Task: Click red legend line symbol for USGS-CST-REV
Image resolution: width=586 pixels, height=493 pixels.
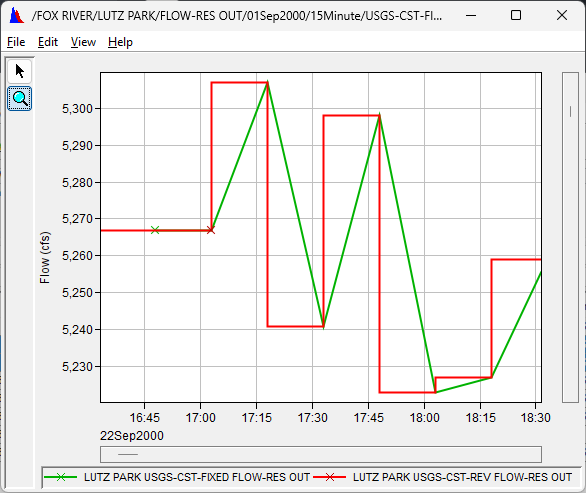Action: coord(330,477)
